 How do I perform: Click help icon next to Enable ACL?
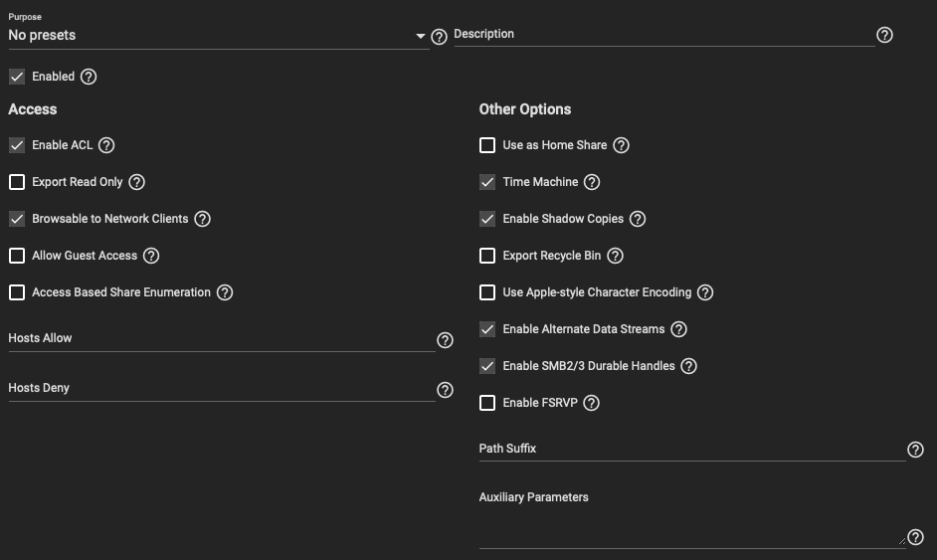(x=106, y=145)
